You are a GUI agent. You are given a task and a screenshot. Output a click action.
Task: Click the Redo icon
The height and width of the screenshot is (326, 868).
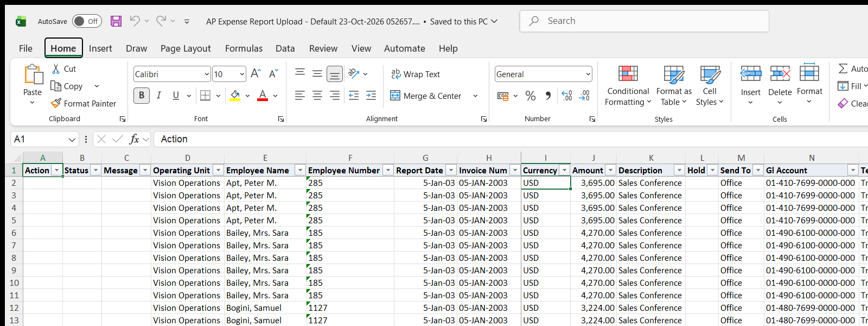(161, 21)
